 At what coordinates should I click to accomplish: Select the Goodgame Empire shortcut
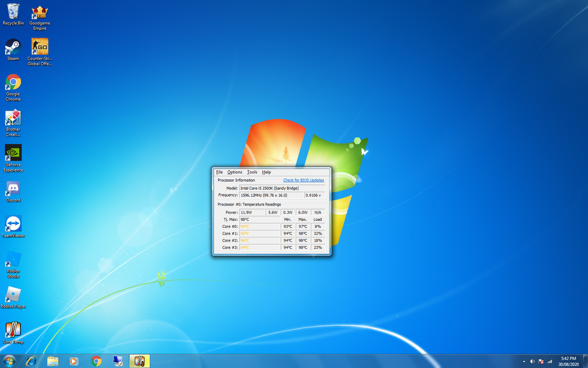click(40, 17)
